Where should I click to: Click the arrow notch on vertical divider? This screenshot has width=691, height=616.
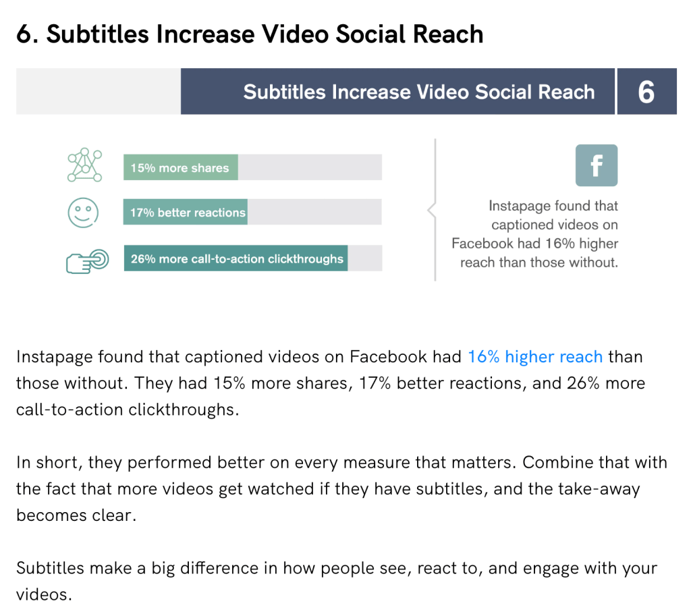click(x=431, y=211)
